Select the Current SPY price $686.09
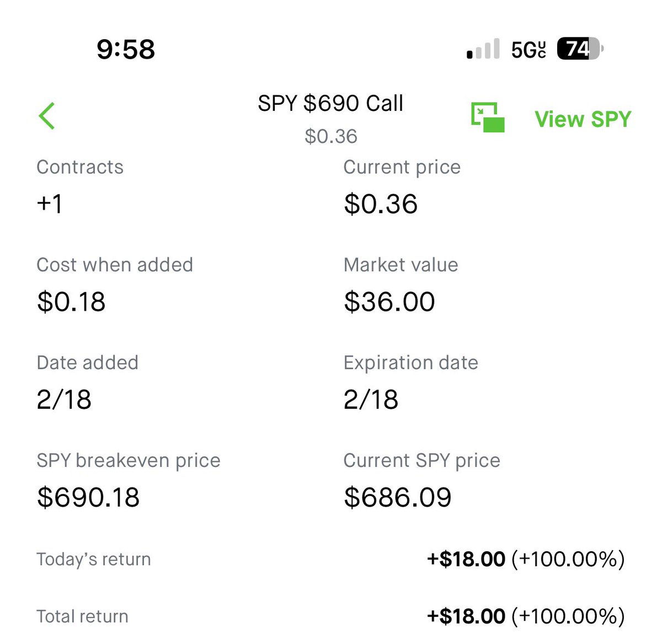 point(398,497)
